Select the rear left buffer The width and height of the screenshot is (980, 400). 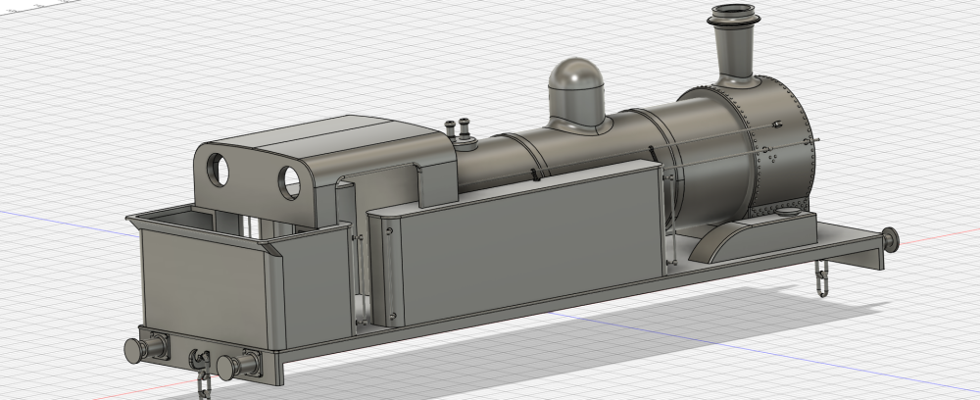point(145,347)
